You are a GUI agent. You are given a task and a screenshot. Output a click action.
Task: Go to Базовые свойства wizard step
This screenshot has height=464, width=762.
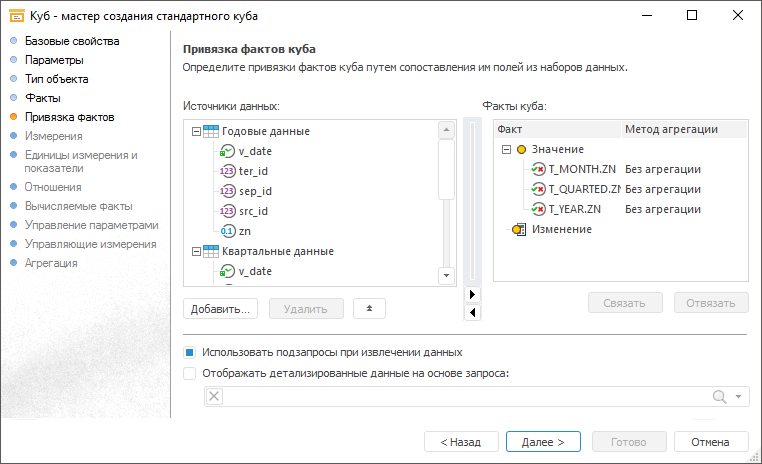coord(72,41)
